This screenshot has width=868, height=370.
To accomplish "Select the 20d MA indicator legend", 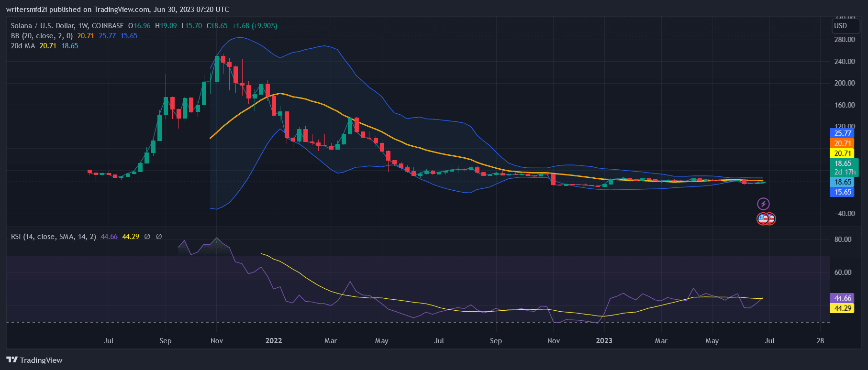I will pos(23,46).
